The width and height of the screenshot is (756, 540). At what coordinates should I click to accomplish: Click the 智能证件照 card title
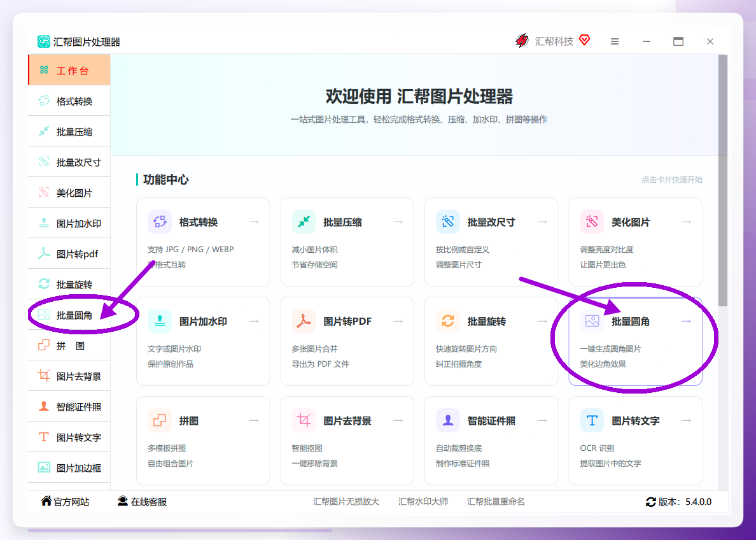491,421
